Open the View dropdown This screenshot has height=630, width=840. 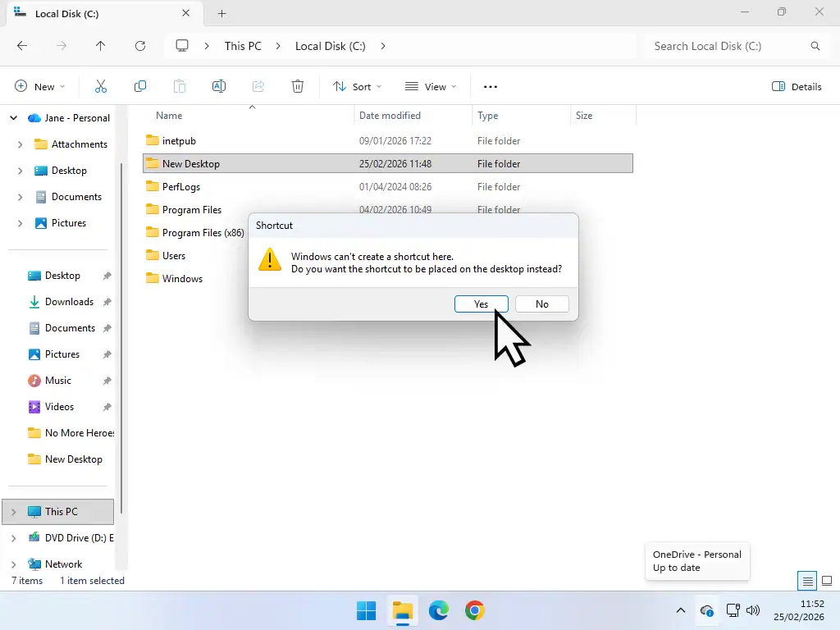coord(430,86)
